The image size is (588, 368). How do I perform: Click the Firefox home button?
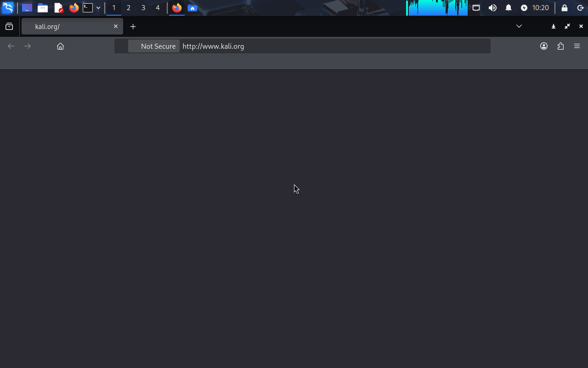[x=60, y=46]
